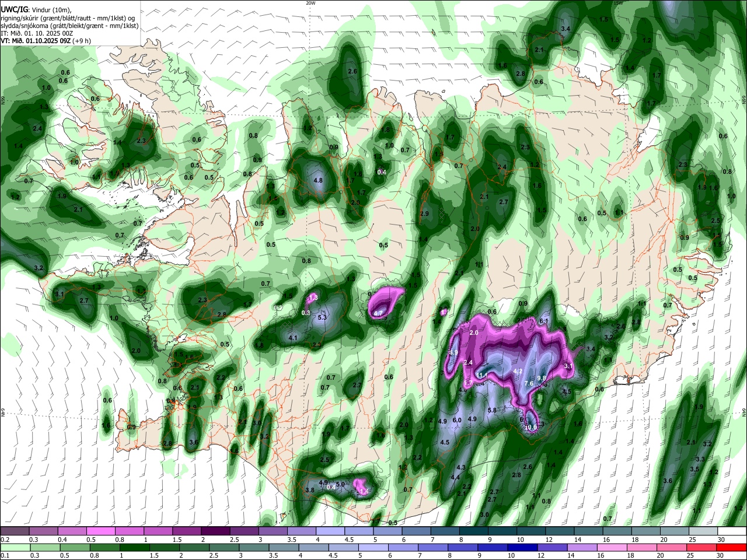
Task: Click the '9.8' precipitation value on map
Action: (x=541, y=378)
